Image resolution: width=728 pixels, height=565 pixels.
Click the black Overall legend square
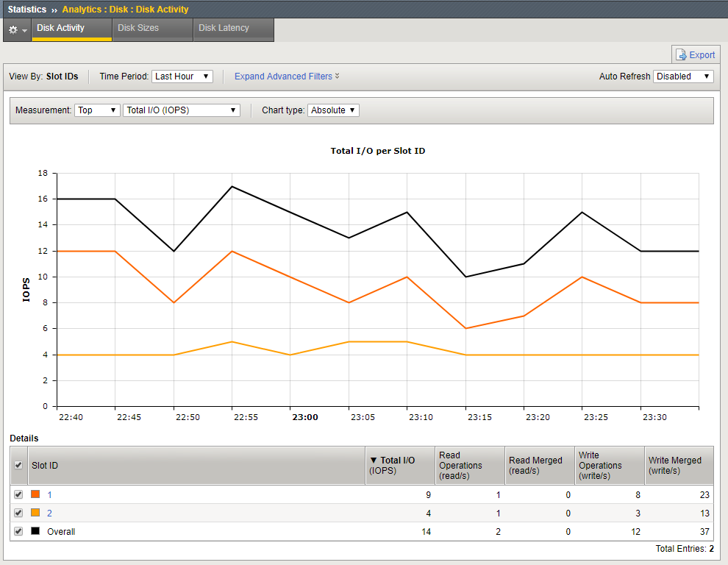[35, 531]
